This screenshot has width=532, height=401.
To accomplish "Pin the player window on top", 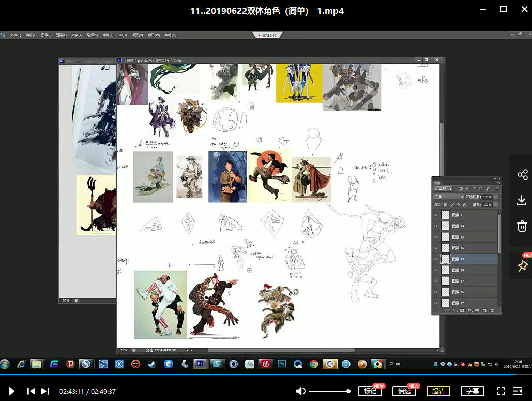I will coord(522,266).
